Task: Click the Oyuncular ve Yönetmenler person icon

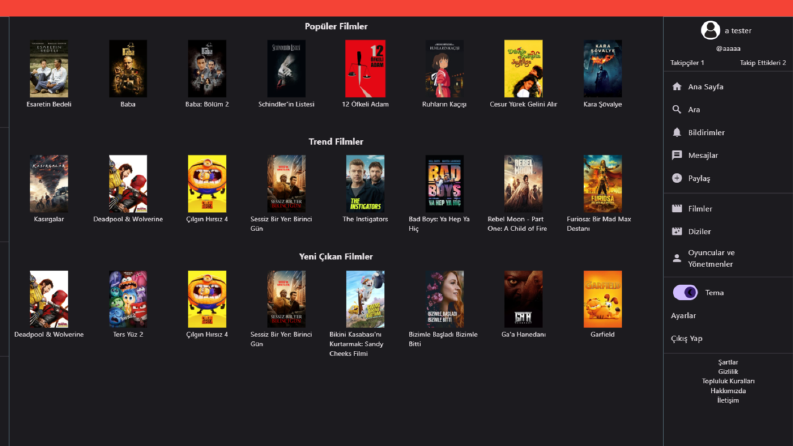Action: (677, 258)
